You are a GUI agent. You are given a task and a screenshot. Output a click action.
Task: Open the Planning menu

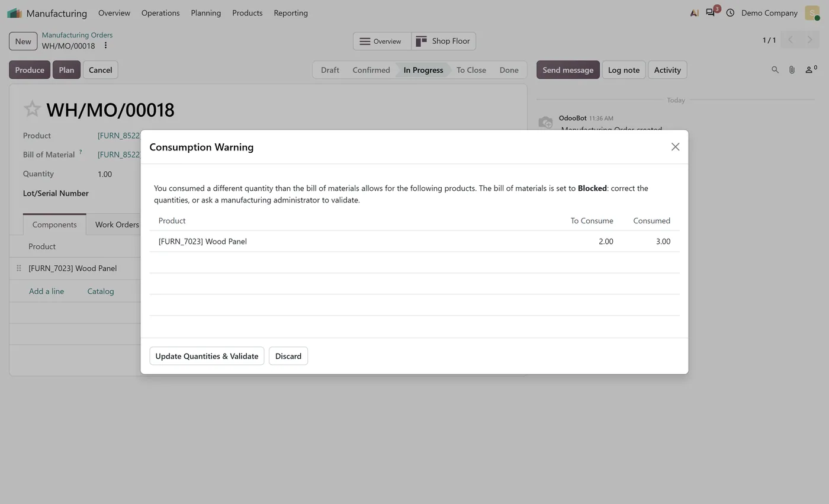pyautogui.click(x=206, y=13)
